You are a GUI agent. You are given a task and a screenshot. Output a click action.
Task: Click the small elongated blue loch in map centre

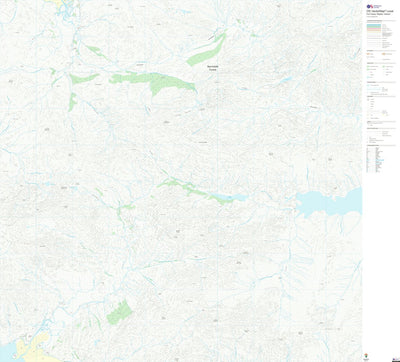tap(229, 197)
